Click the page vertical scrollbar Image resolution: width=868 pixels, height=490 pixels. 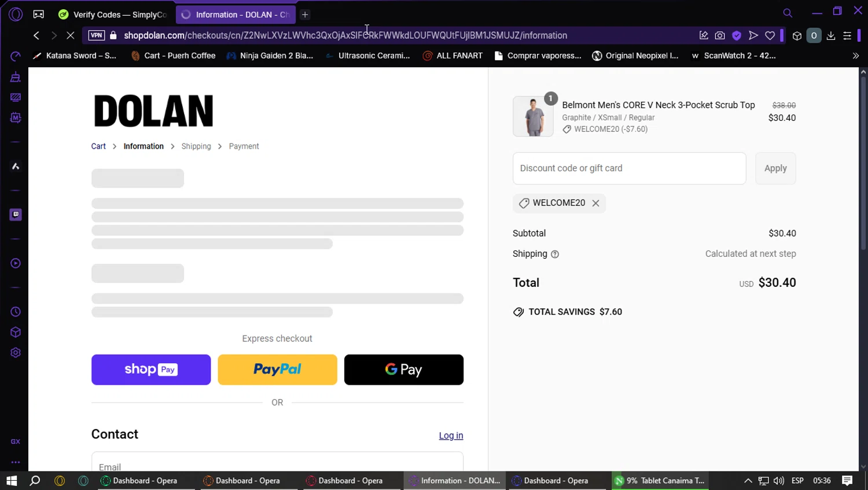pyautogui.click(x=863, y=163)
